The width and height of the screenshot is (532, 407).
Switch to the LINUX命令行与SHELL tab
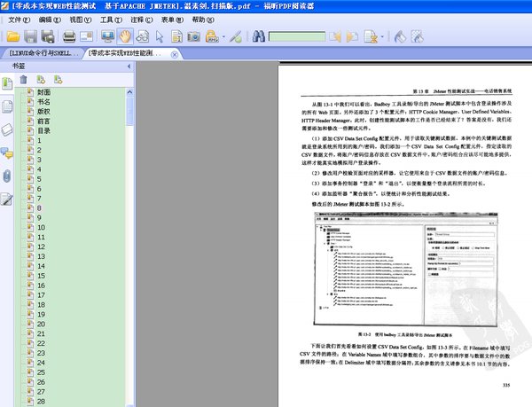point(43,54)
